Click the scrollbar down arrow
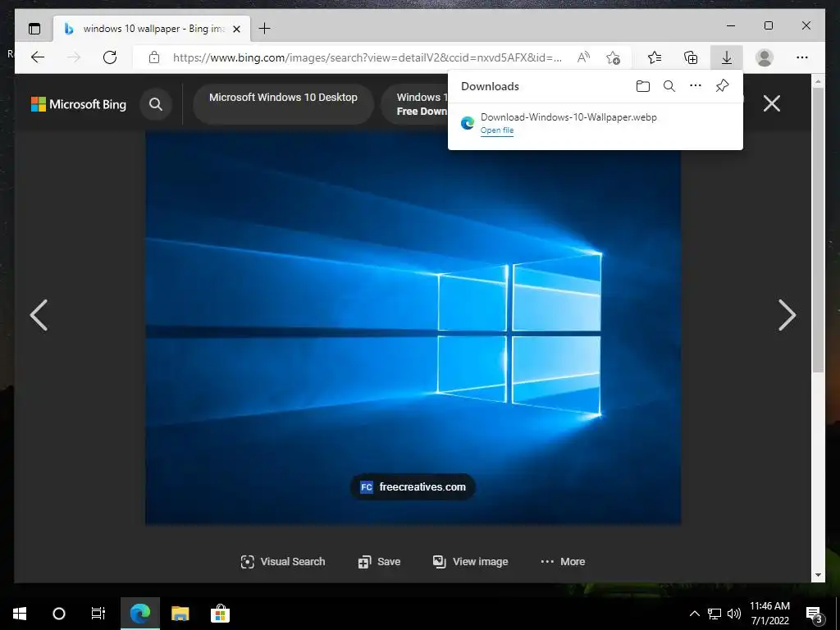 point(818,575)
